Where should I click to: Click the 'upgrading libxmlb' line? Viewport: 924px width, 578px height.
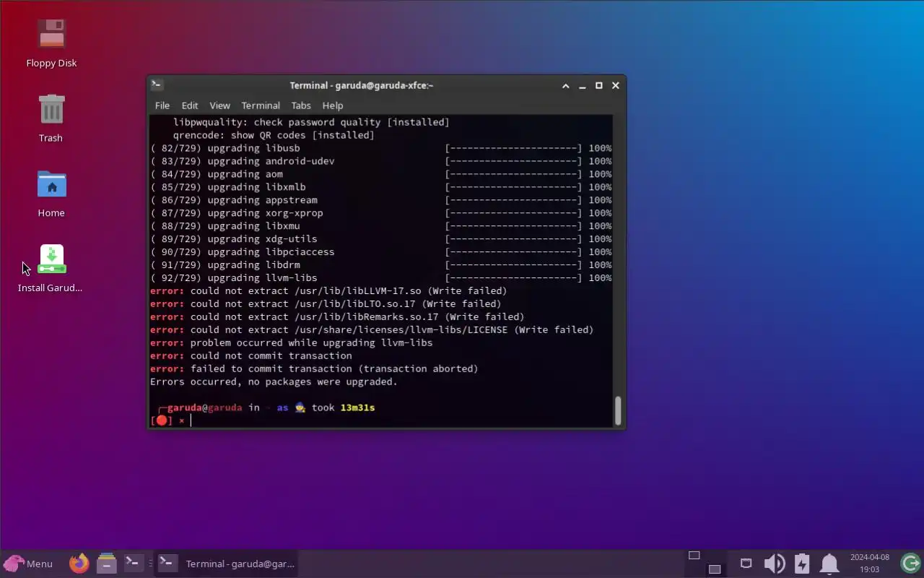pos(380,187)
